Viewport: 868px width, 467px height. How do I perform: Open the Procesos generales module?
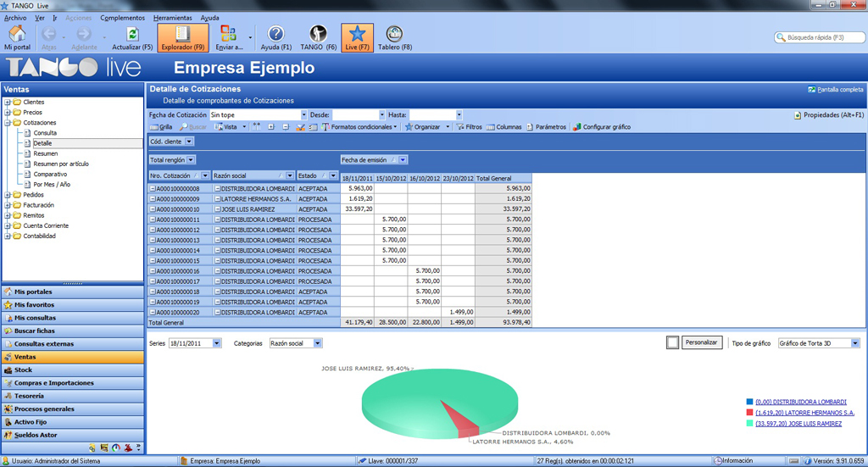pos(73,409)
